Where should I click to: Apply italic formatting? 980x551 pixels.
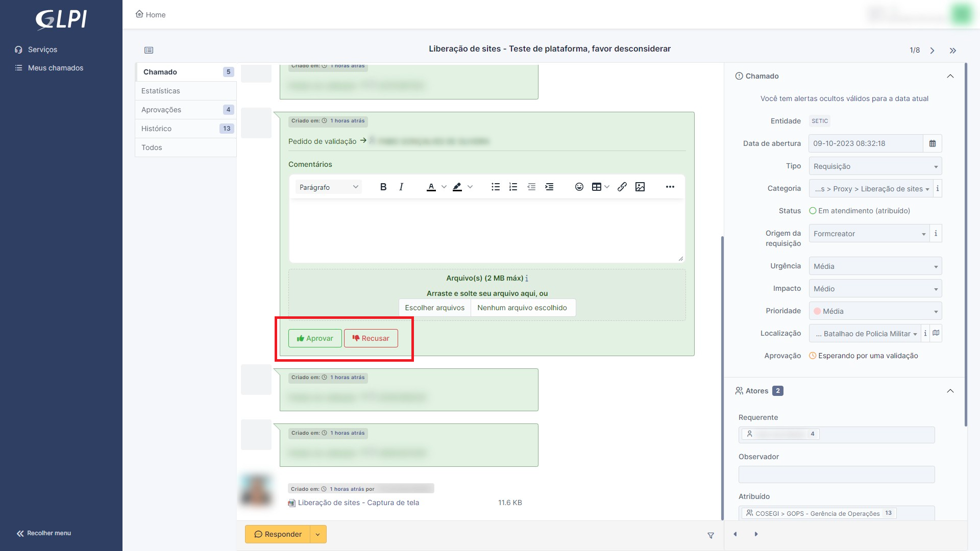(x=401, y=187)
